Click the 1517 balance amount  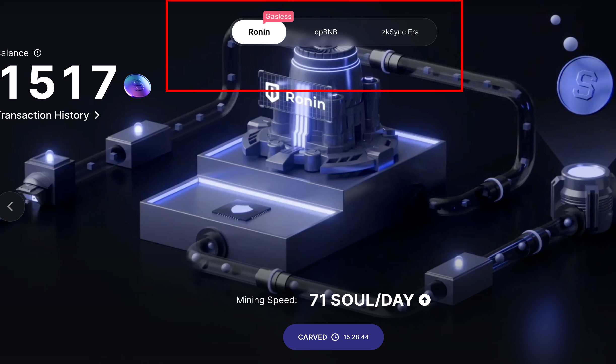click(58, 82)
